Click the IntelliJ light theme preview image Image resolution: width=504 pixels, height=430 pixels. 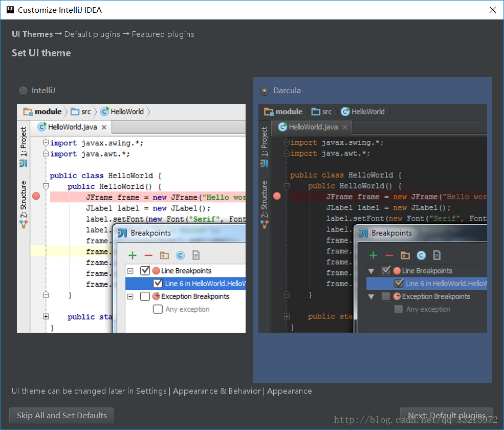click(131, 218)
